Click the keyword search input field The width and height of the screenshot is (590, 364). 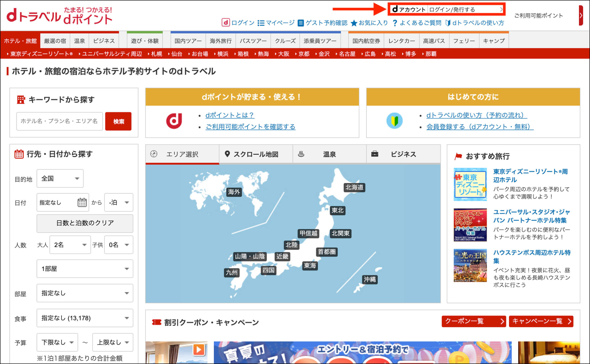(59, 121)
